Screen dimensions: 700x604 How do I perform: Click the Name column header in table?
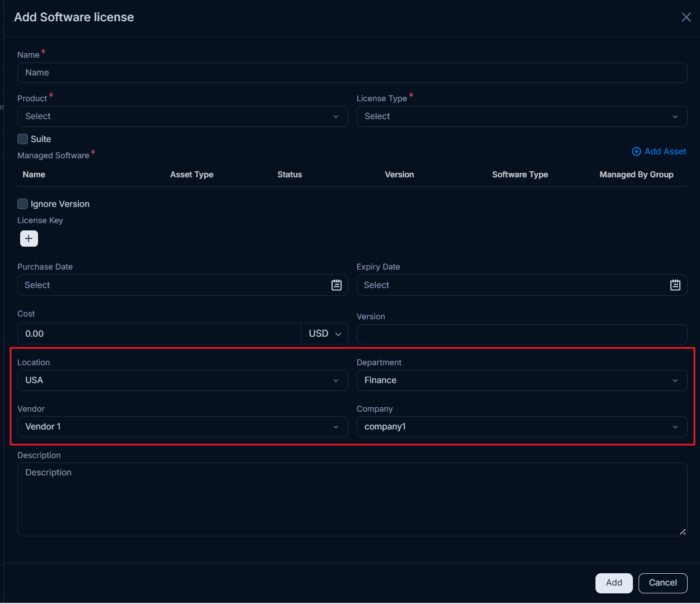pos(34,174)
